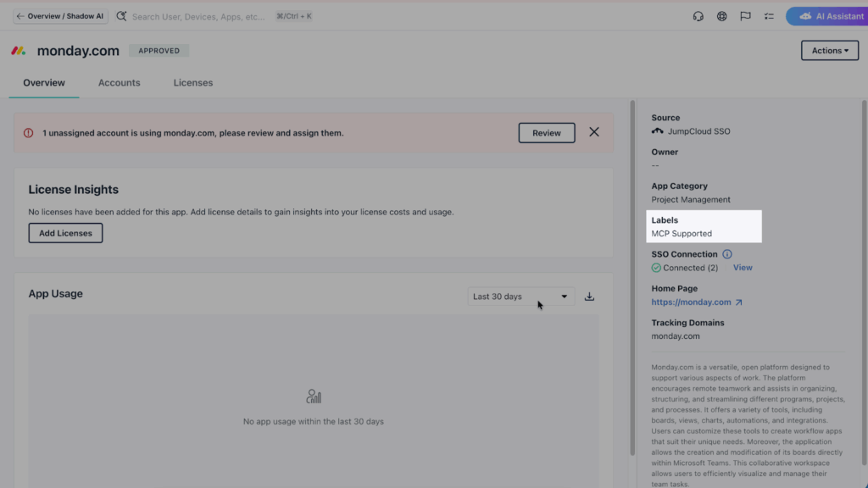The image size is (868, 488).
Task: Switch to the Accounts tab
Action: [x=120, y=83]
